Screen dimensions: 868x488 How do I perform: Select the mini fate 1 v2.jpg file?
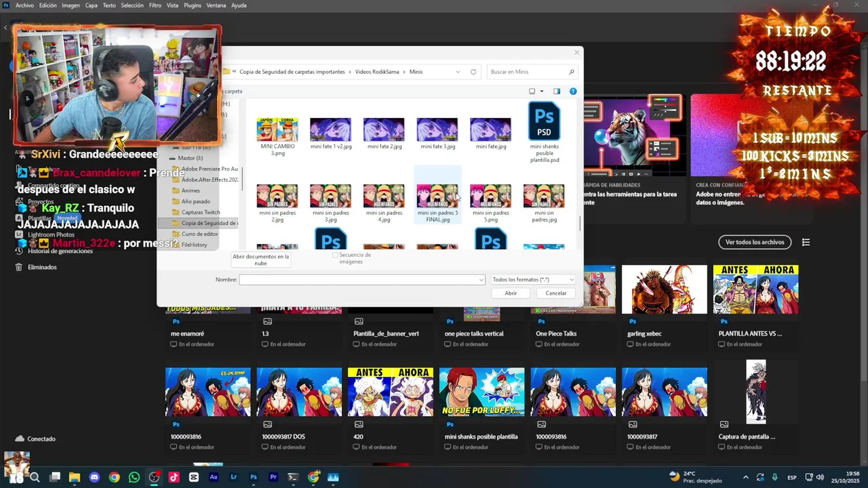[x=330, y=132]
